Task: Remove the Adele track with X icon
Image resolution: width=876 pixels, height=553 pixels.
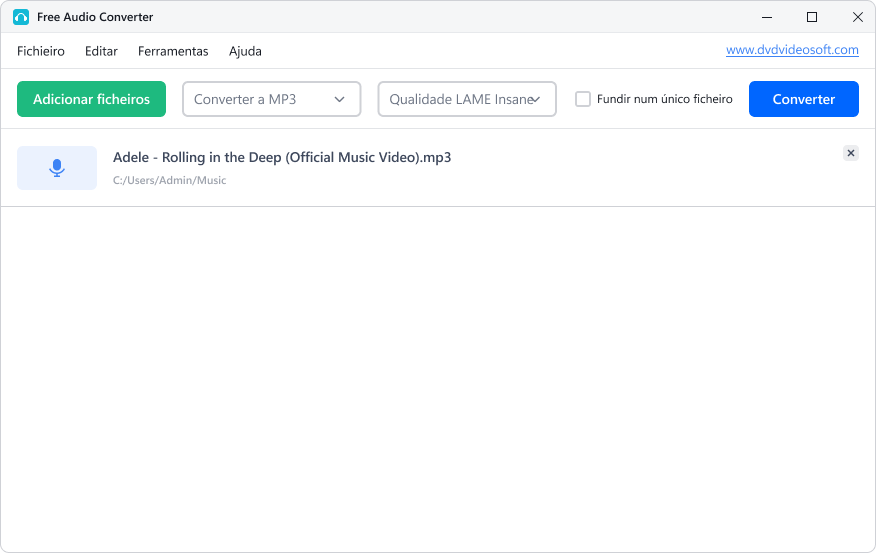Action: (850, 153)
